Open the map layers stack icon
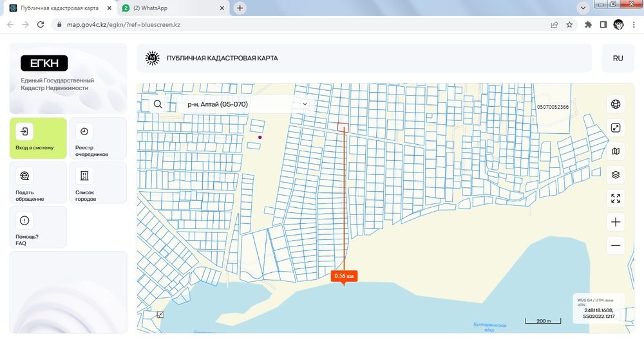Screen dimensions: 644x343 (x=615, y=175)
